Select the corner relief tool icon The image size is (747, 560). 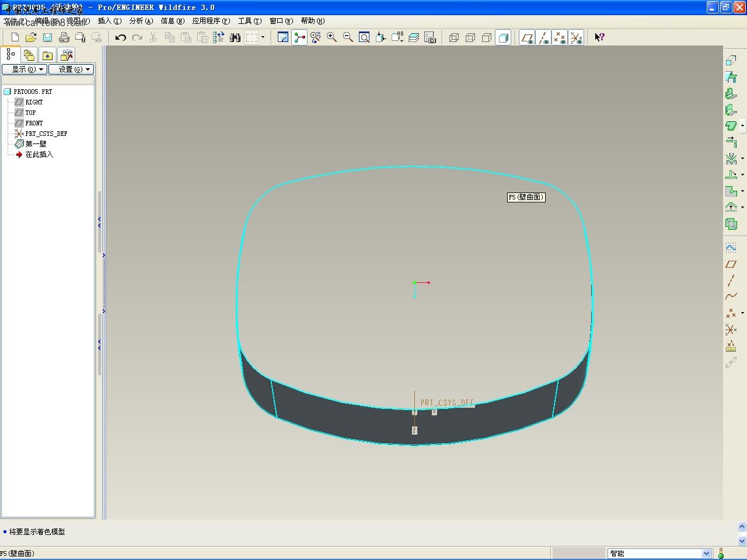(731, 223)
